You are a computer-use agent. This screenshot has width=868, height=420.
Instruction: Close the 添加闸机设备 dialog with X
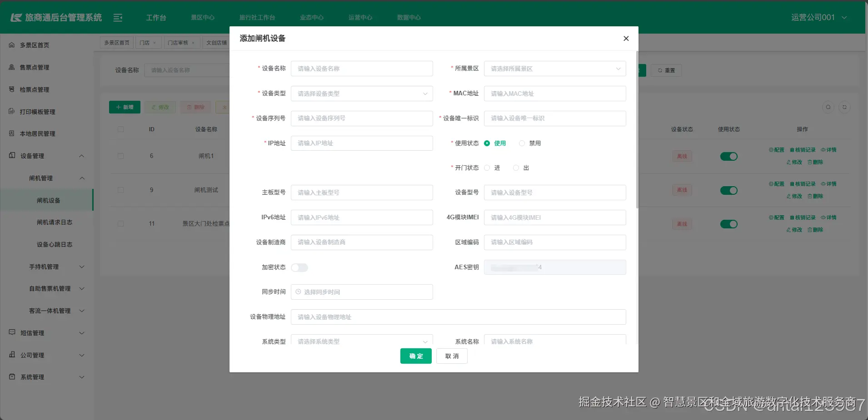pos(626,39)
